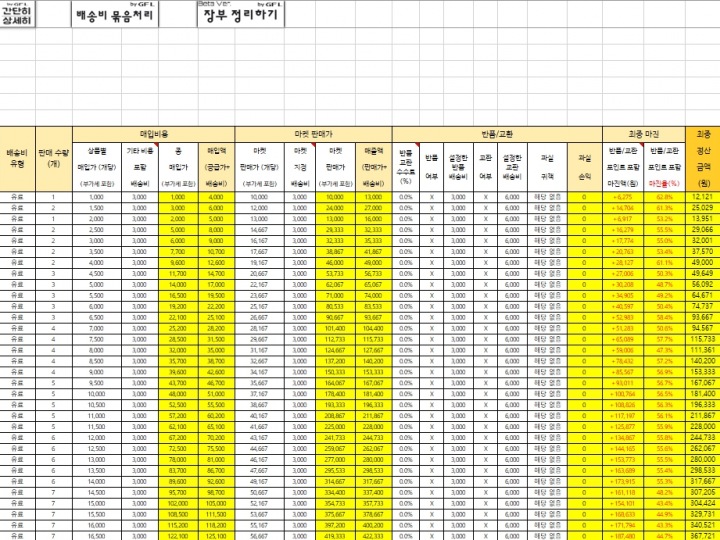Select the 파손 손익 column header
The height and width of the screenshot is (540, 720).
584,158
